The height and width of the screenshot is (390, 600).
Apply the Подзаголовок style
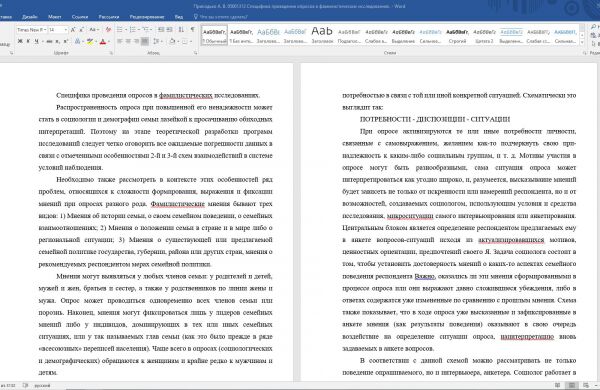[349, 35]
